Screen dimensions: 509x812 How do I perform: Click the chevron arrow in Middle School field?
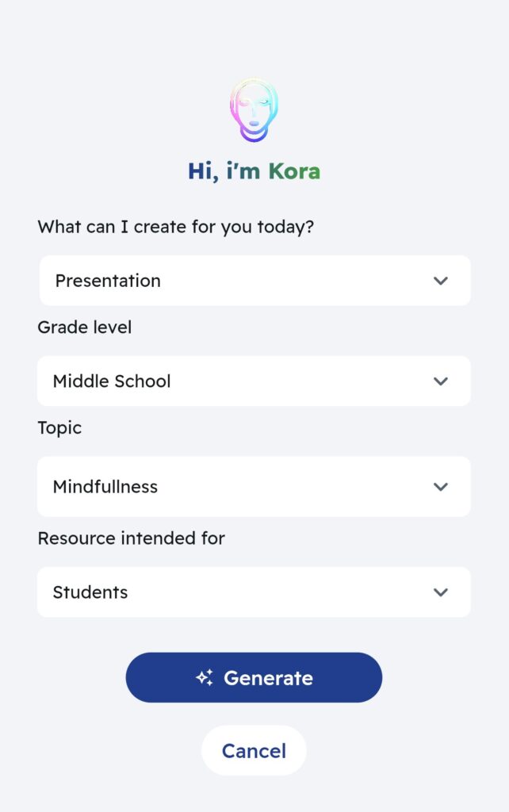441,381
